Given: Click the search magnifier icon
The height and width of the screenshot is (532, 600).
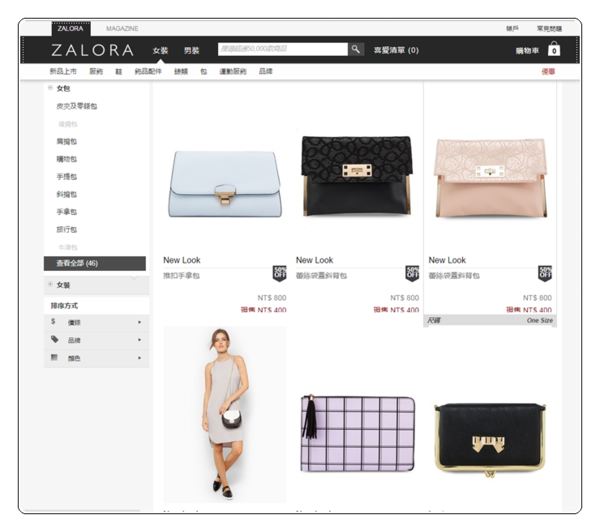Looking at the screenshot, I should coord(356,49).
